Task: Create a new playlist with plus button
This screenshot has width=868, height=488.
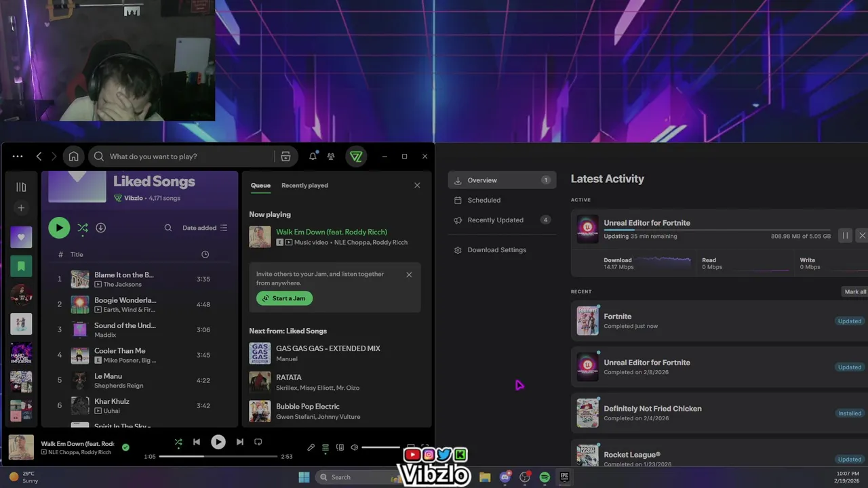Action: (21, 208)
